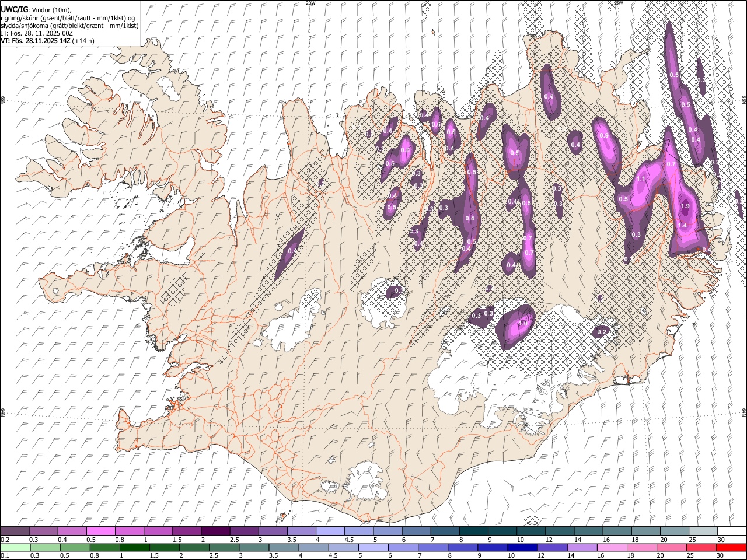Viewport: 747px width, 560px height.
Task: Click the 1.4 snowfall value on the map
Action: [x=682, y=225]
